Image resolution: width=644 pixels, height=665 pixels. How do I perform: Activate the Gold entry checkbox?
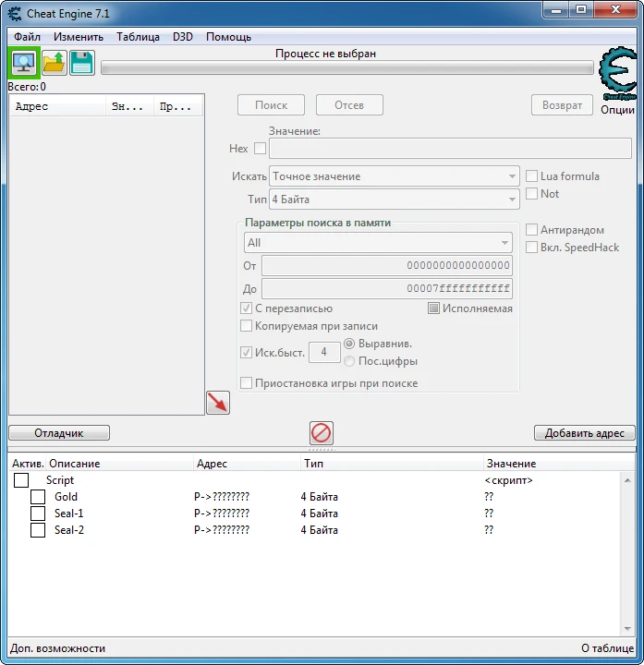pyautogui.click(x=38, y=497)
